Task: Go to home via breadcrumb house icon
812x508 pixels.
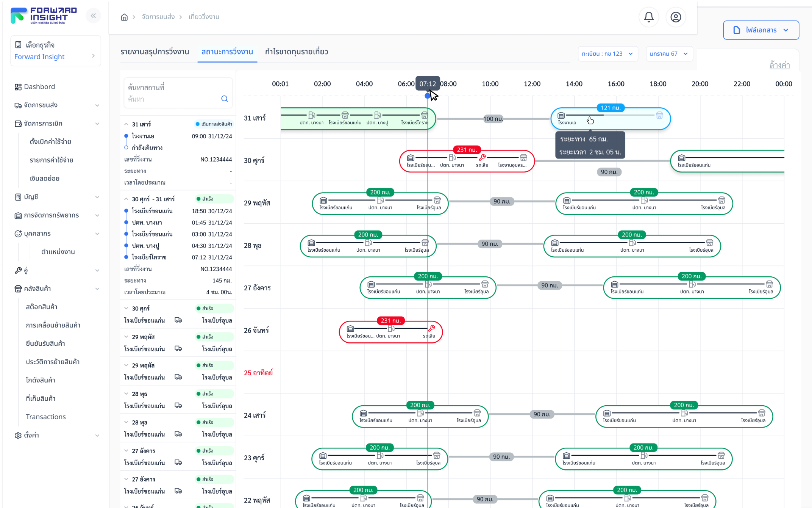Action: tap(124, 17)
